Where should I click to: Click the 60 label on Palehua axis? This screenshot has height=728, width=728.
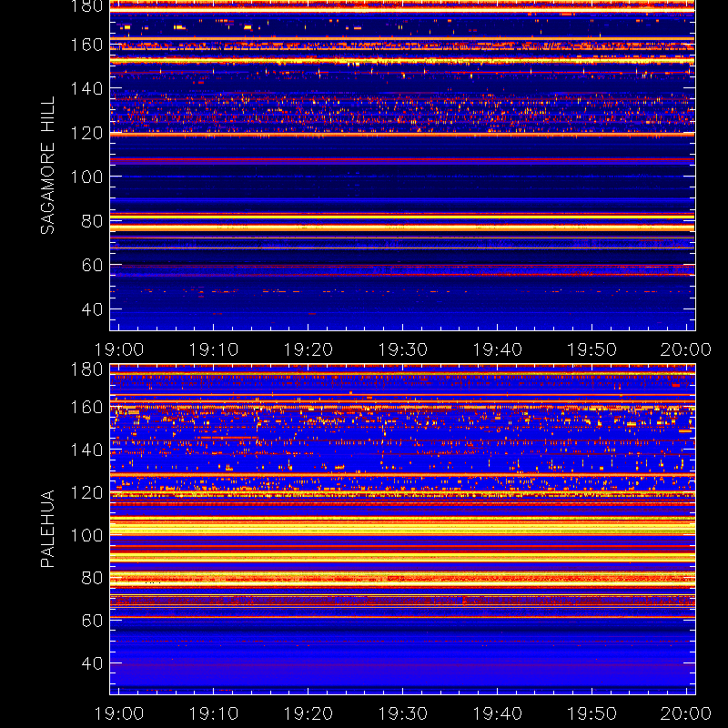[x=92, y=621]
